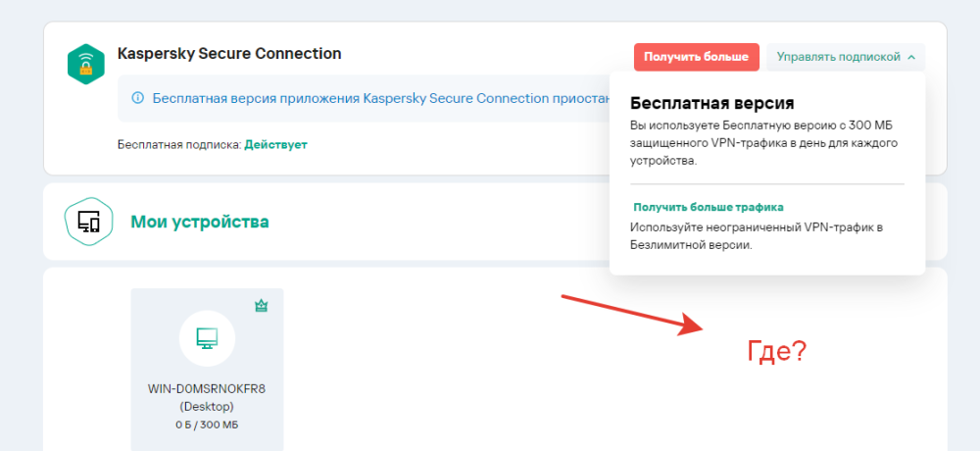
Task: Follow the "Получить больше трафика" link
Action: coord(709,207)
